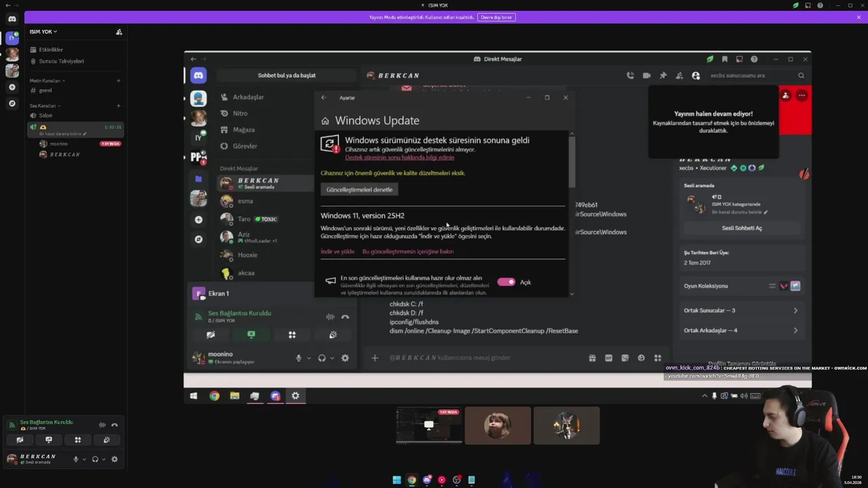Open headphone options arrow in outer panel
This screenshot has height=488, width=868.
[104, 459]
